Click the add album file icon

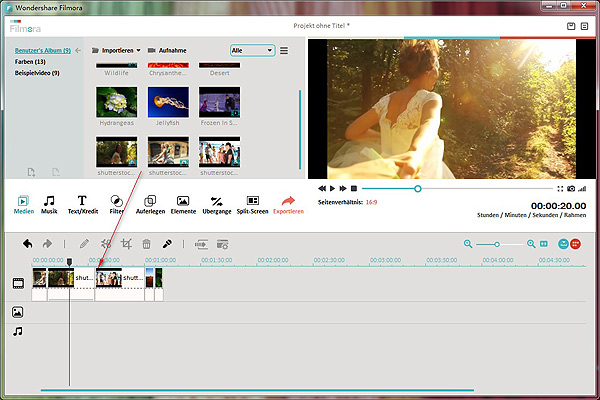click(x=31, y=172)
